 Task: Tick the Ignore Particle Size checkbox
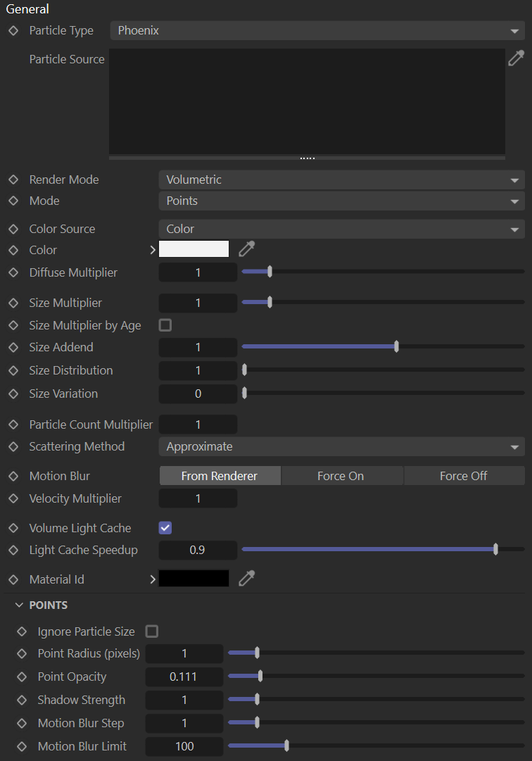152,631
